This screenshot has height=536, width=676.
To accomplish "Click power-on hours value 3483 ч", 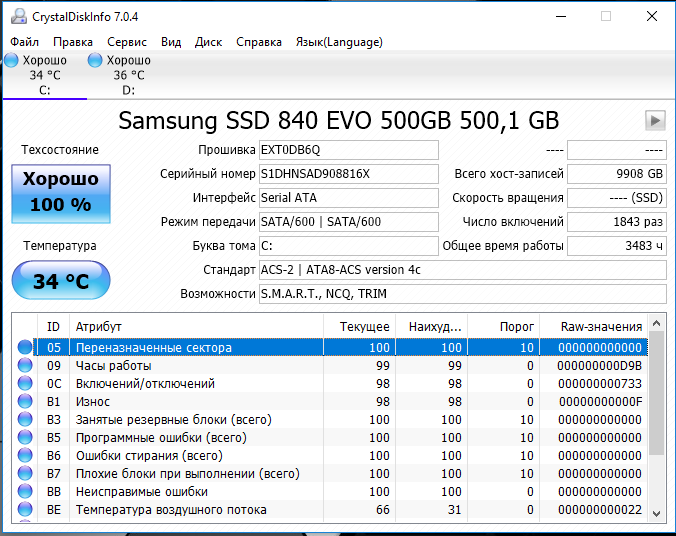I will tap(617, 246).
